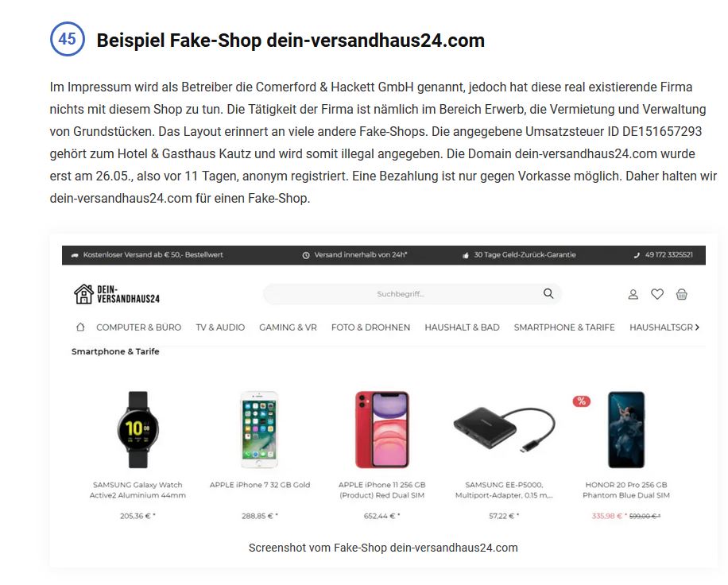
Task: Open the Computer & Büro menu
Action: click(139, 327)
